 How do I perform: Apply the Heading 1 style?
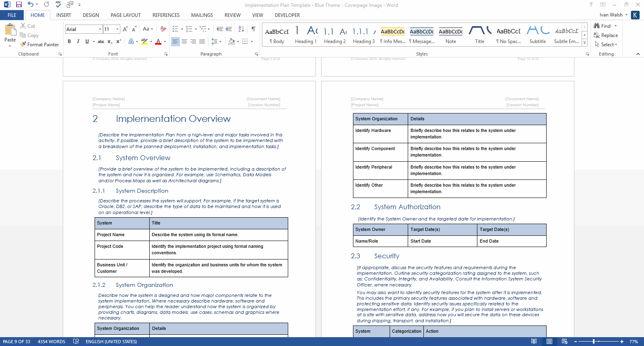coord(306,35)
